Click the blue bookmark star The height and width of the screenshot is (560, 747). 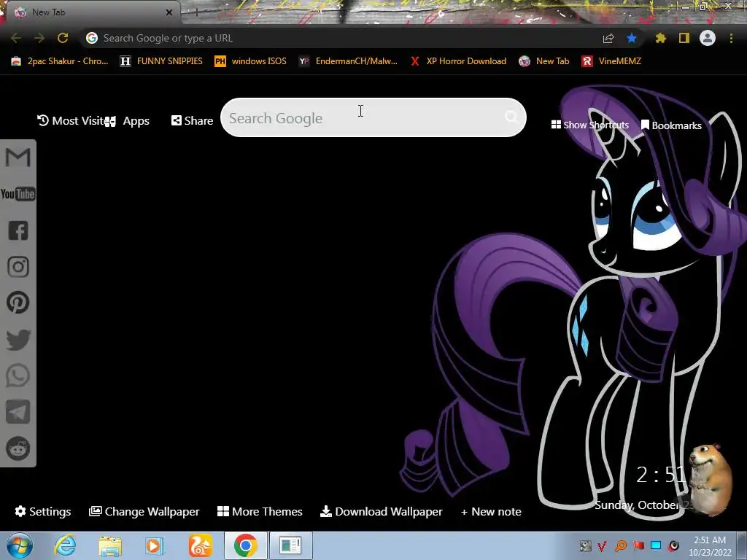[x=632, y=38]
